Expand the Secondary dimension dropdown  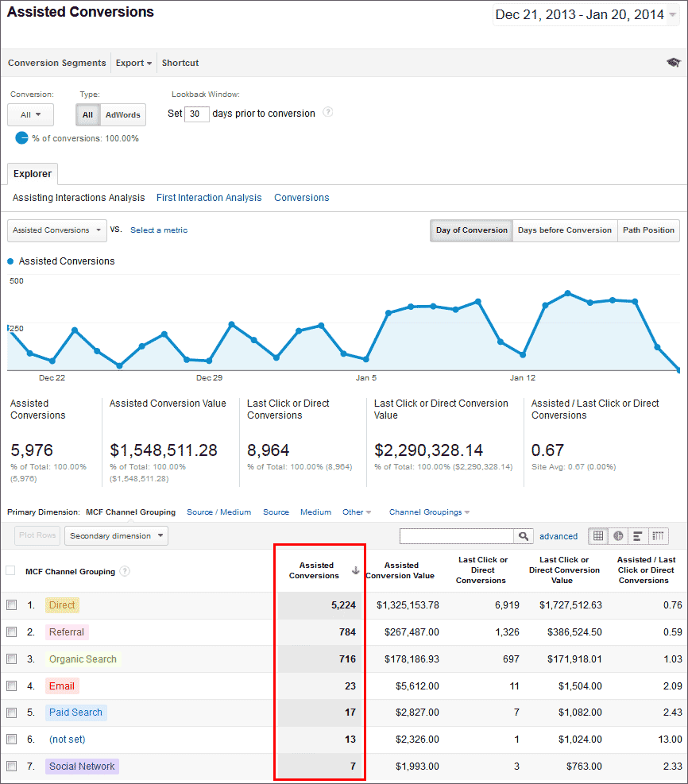116,536
